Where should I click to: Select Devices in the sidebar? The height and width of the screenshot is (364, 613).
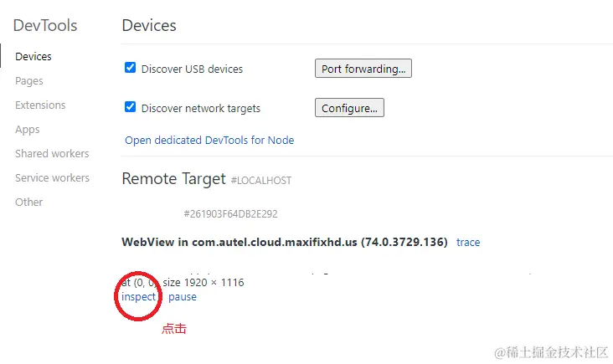click(33, 57)
